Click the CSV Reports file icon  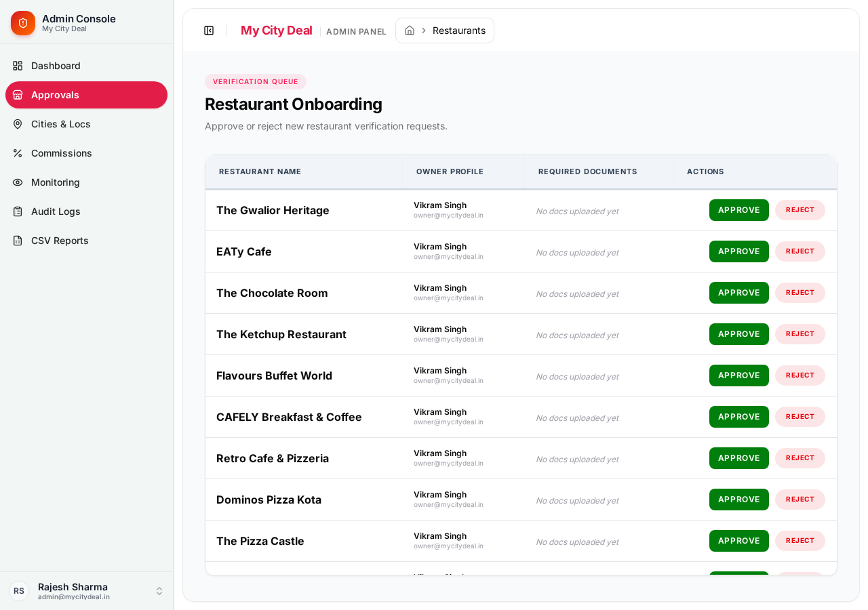tap(18, 241)
